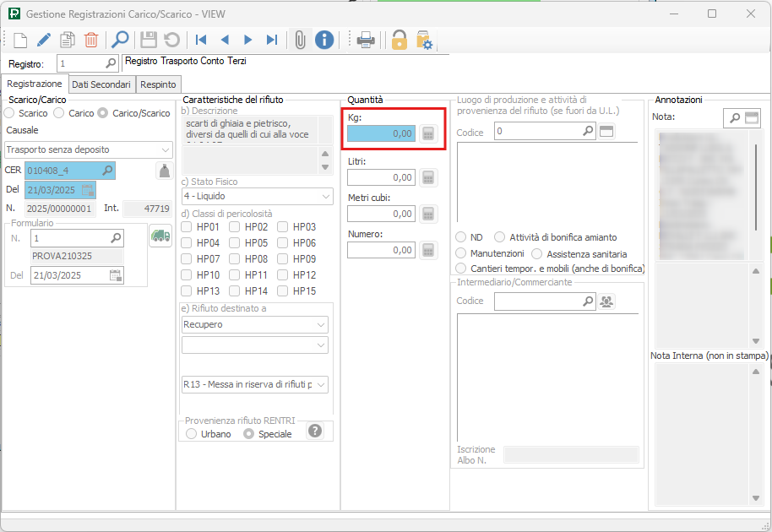Select the Manutenzioni radio option
The image size is (772, 532).
pyautogui.click(x=461, y=253)
